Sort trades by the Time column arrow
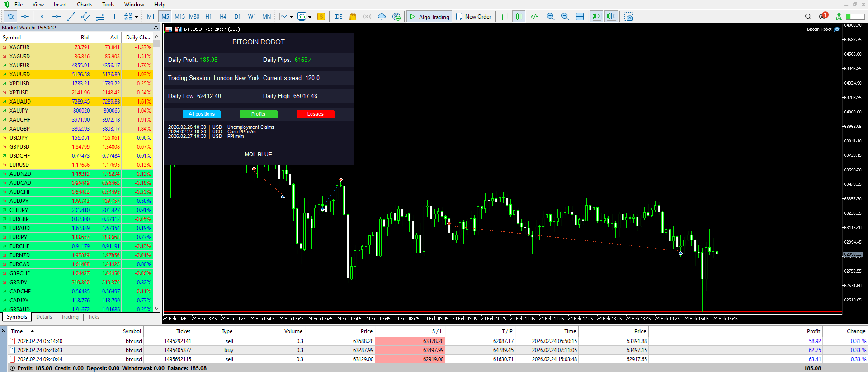 tap(32, 331)
